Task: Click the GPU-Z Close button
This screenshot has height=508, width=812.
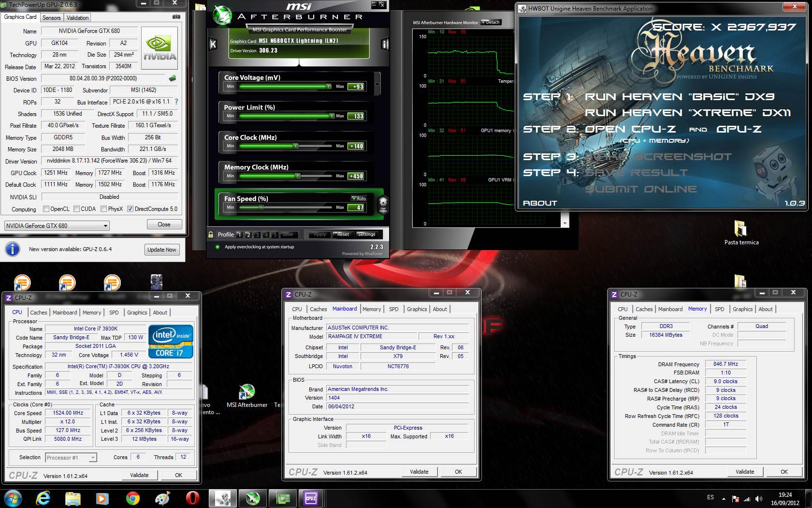Action: coord(164,224)
